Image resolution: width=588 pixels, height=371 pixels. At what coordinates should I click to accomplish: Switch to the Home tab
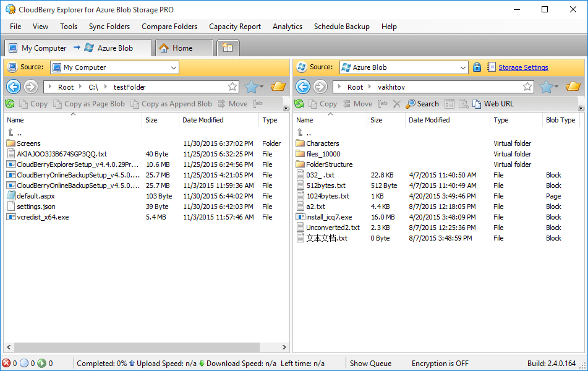tap(184, 48)
